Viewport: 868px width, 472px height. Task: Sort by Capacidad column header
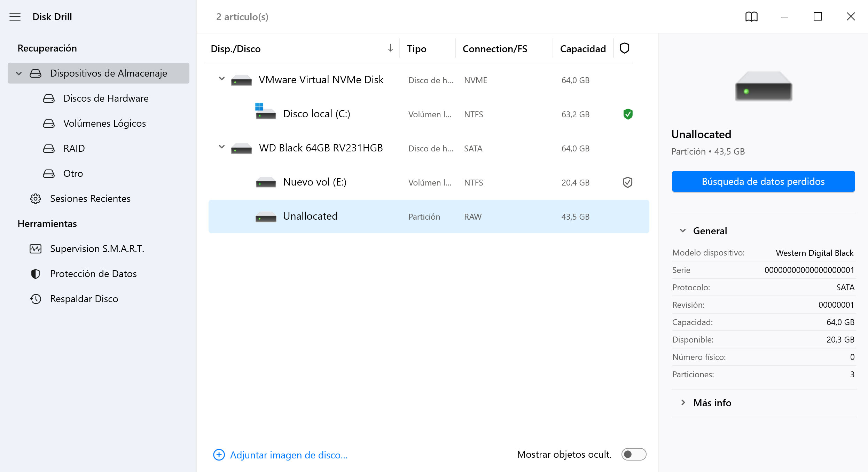[583, 49]
